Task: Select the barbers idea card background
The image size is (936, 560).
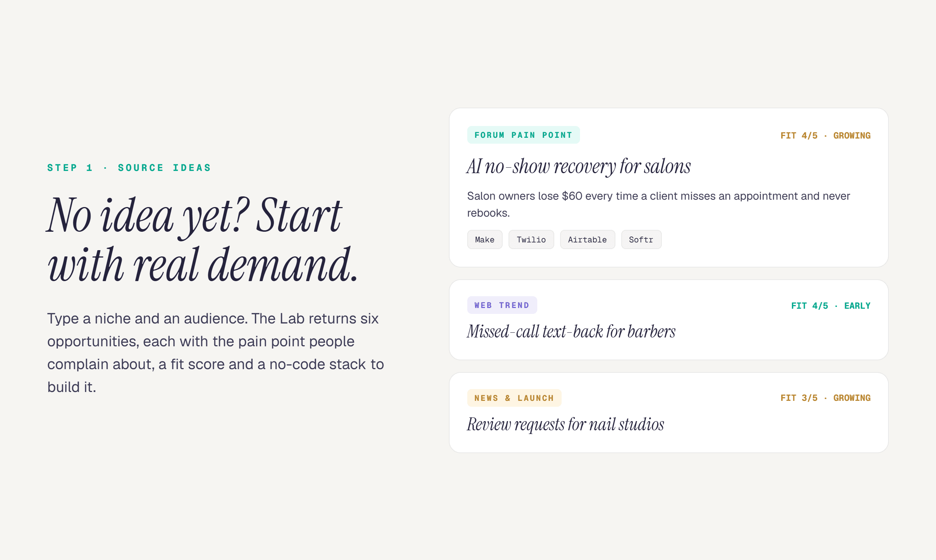Action: click(x=668, y=320)
